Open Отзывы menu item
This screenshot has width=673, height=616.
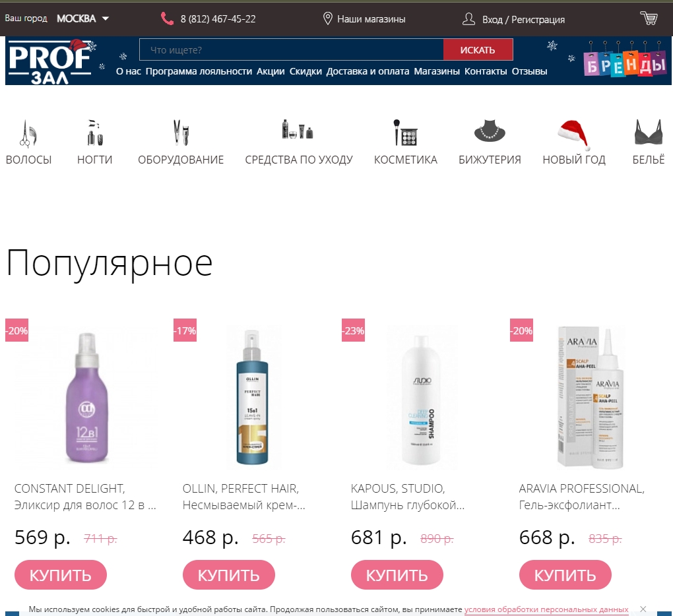coord(529,71)
